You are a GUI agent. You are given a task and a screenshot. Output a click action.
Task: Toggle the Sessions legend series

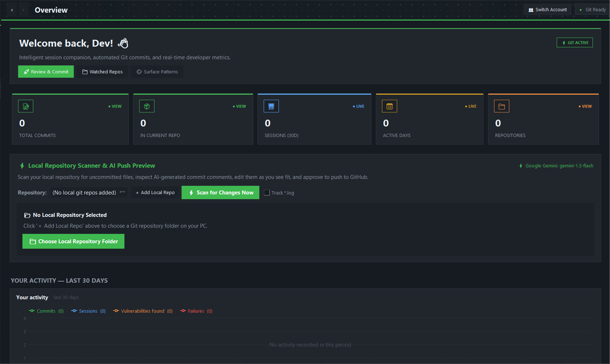click(x=88, y=311)
